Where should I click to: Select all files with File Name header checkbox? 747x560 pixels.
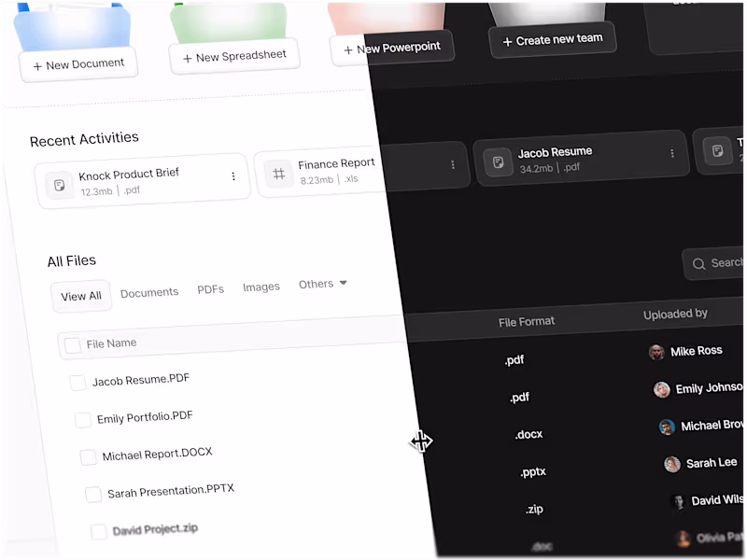coord(73,345)
